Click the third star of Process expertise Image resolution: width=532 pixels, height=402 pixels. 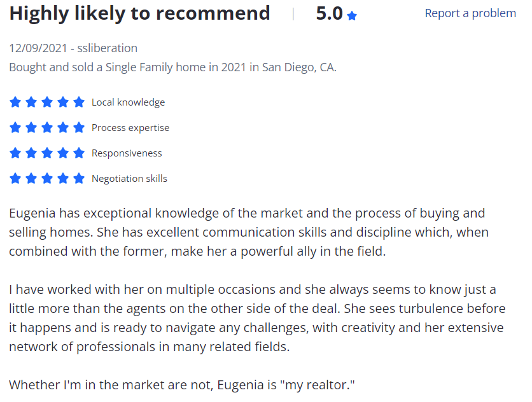[47, 128]
